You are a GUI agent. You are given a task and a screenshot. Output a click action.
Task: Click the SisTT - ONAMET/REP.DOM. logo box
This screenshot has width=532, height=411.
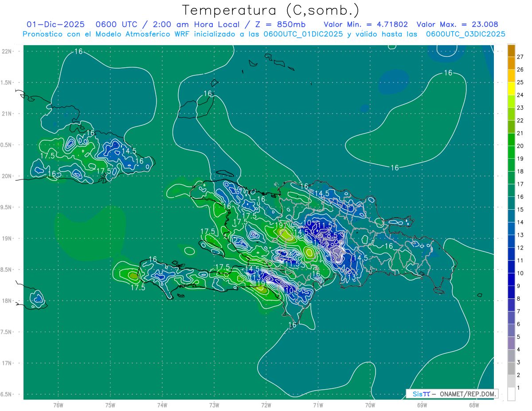[x=452, y=394]
